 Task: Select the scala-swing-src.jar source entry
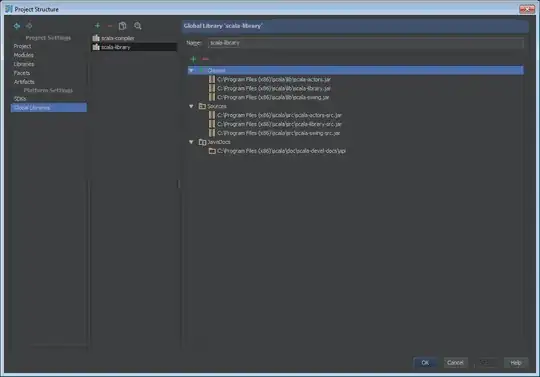(x=279, y=133)
